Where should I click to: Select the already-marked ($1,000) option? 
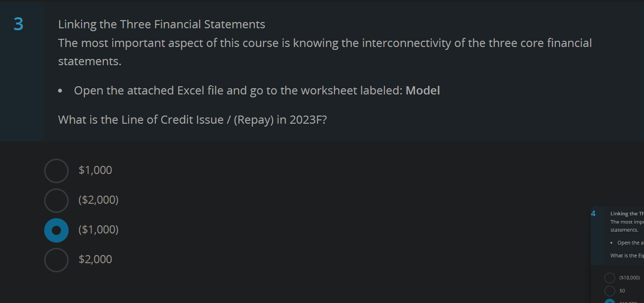click(x=56, y=230)
